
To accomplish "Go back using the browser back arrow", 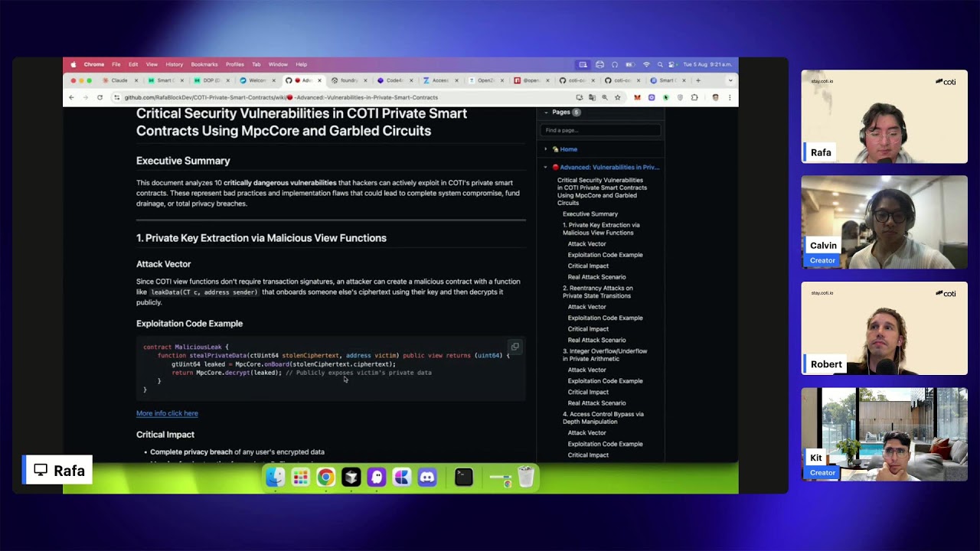I will coord(71,97).
